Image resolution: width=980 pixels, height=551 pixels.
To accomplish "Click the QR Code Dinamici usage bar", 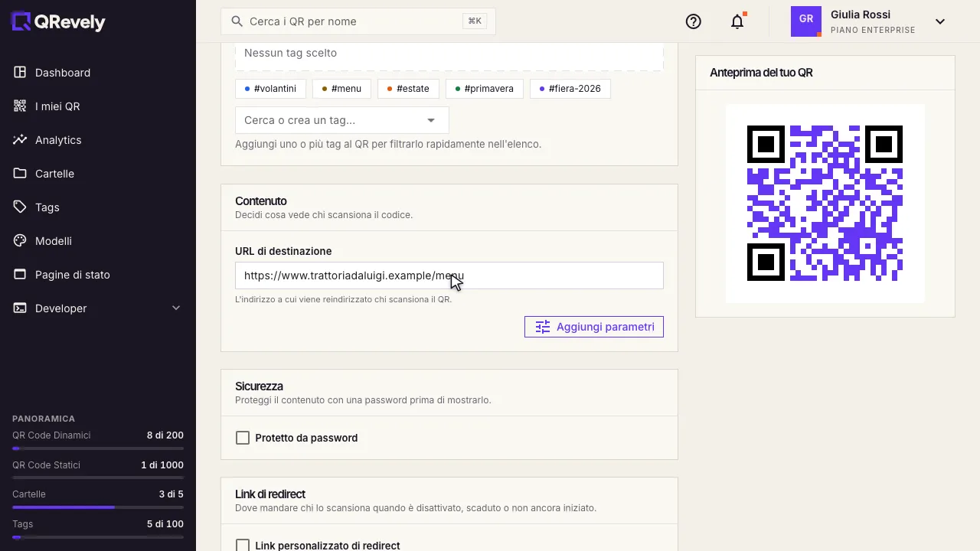I will (x=98, y=448).
